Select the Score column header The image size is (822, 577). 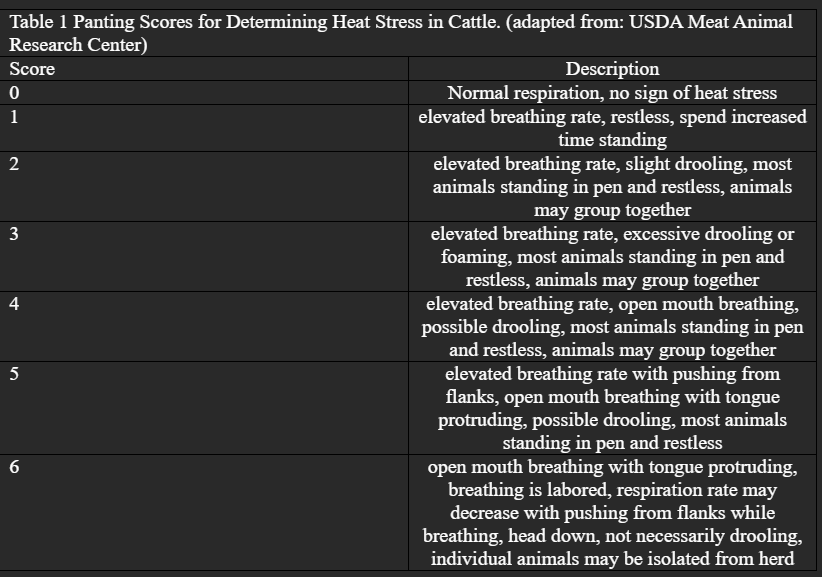tap(204, 69)
